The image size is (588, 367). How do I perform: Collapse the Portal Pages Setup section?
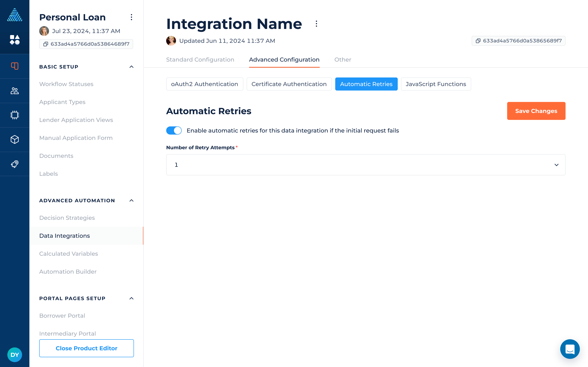(131, 298)
